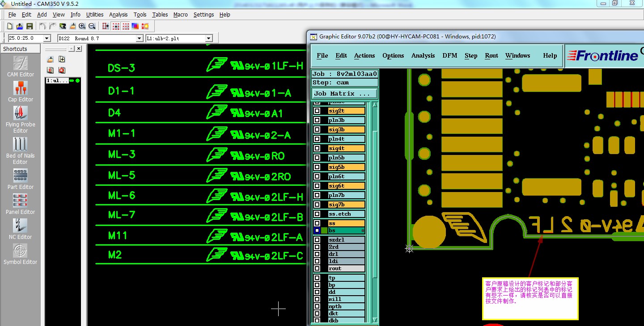Toggle the grid snap icon with arrows
644x326 pixels.
pos(116,26)
